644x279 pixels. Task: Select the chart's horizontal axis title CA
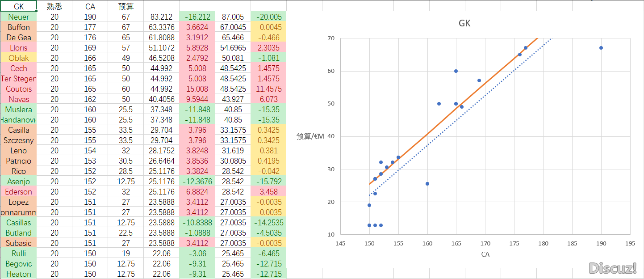click(x=485, y=254)
